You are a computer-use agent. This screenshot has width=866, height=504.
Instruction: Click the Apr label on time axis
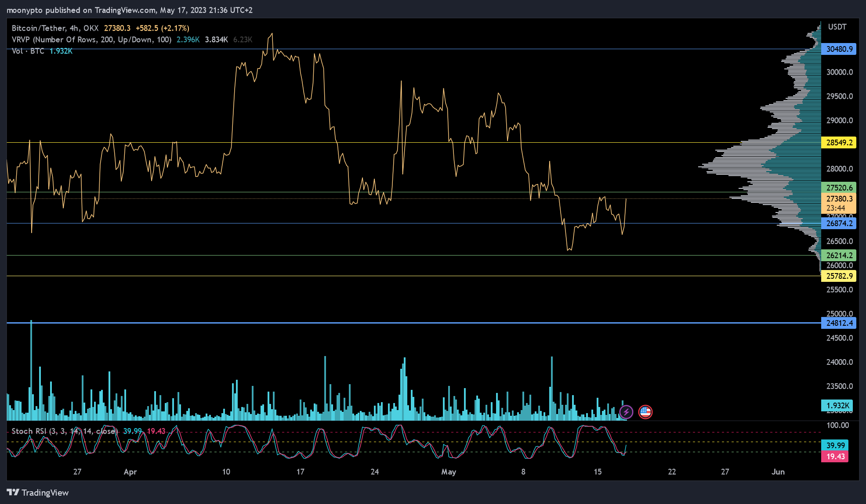(130, 472)
